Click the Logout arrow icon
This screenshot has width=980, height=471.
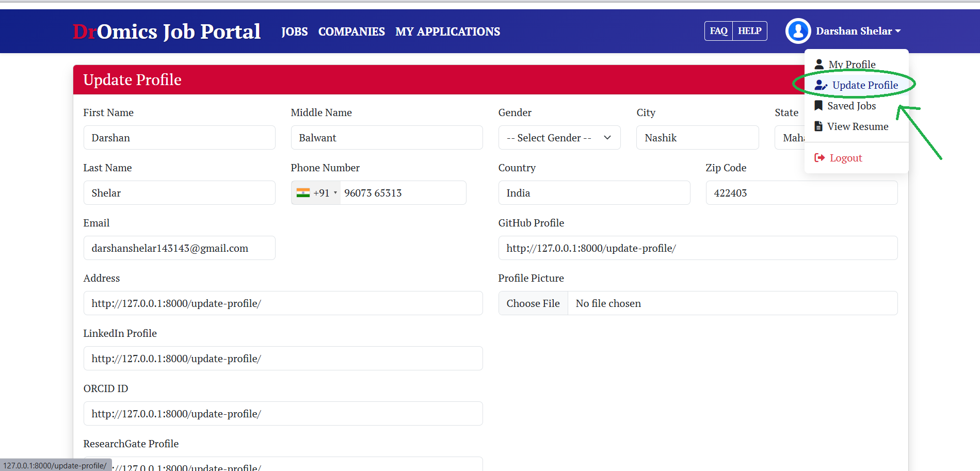[x=820, y=158]
